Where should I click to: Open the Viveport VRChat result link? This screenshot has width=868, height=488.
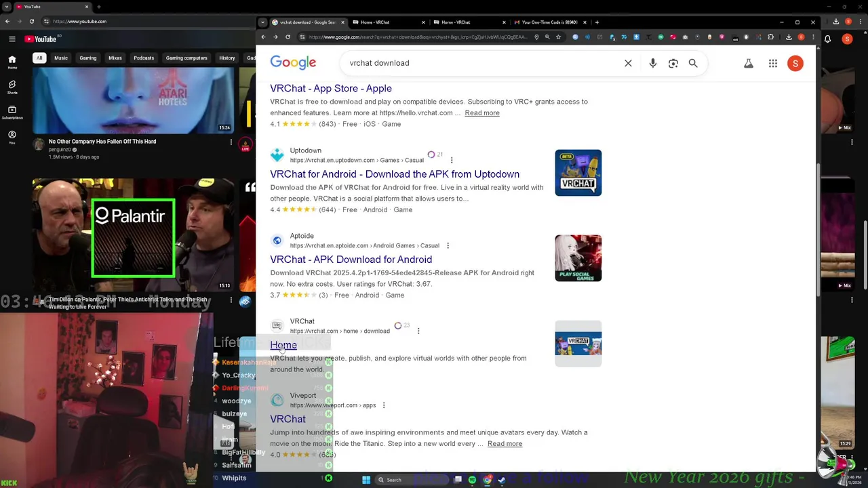coord(288,419)
